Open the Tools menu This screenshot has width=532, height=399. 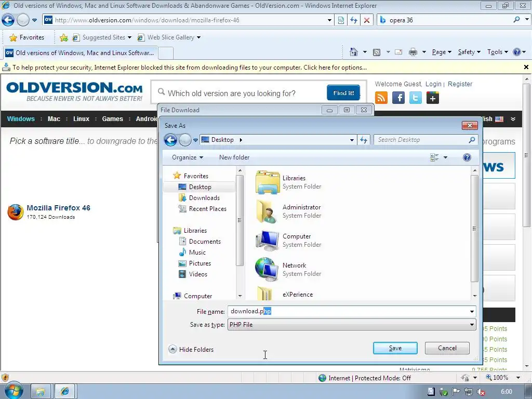click(497, 52)
